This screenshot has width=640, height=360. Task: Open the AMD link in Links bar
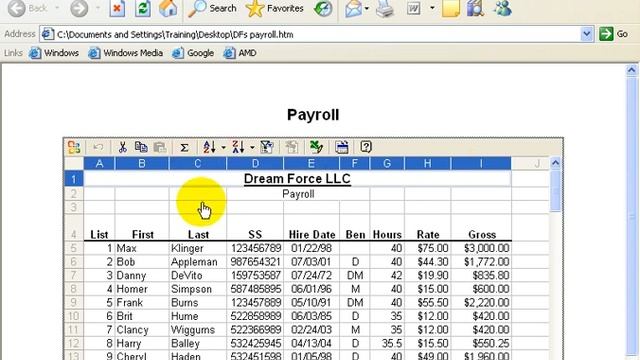click(x=240, y=53)
